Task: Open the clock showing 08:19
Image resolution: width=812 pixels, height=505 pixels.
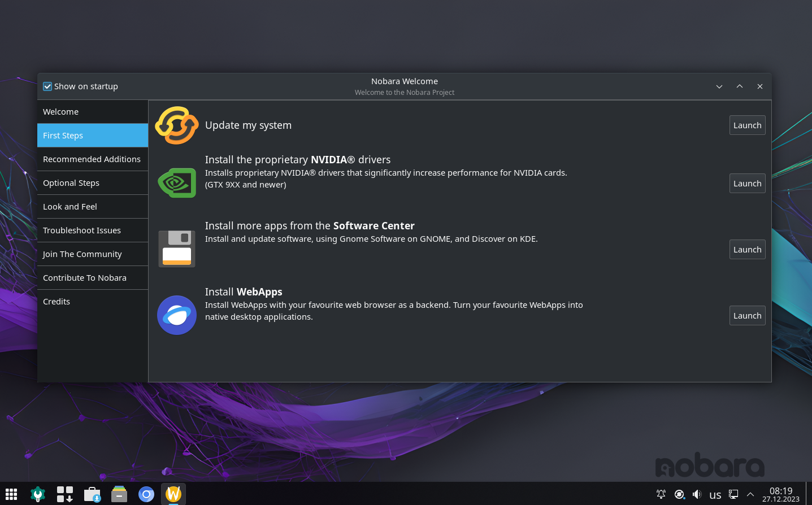Action: (x=781, y=494)
